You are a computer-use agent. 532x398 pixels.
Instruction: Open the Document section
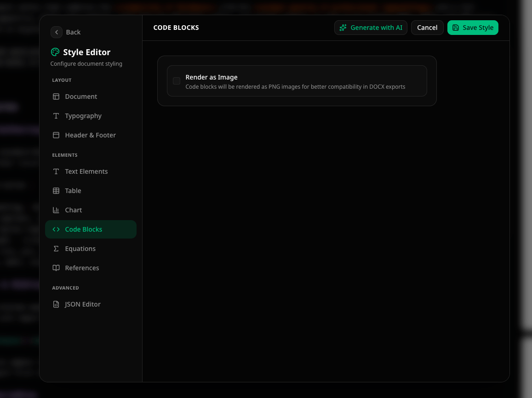tap(91, 97)
